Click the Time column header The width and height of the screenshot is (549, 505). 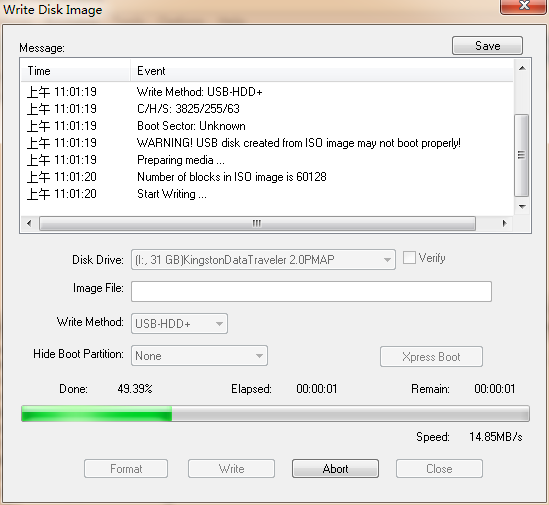(76, 71)
